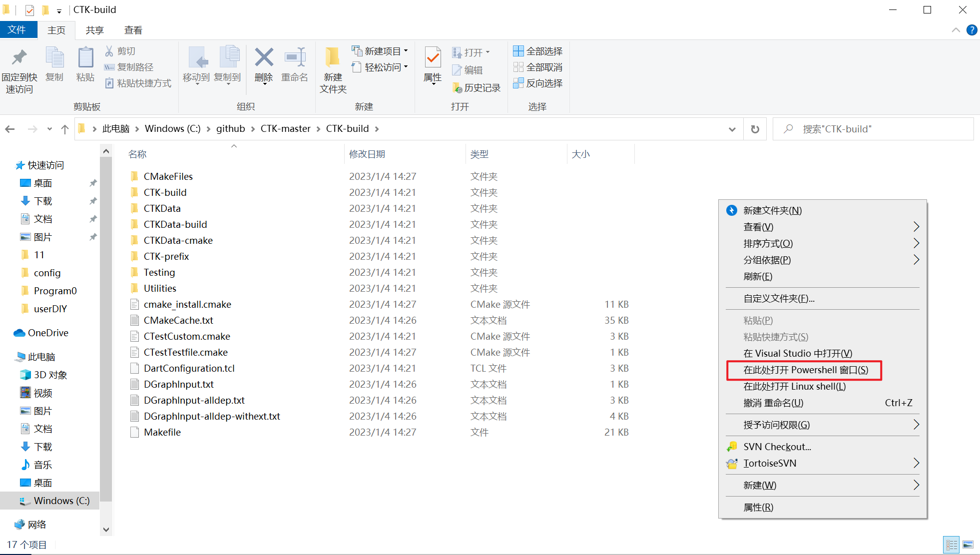Click the Move to (移动到) icon
This screenshot has height=555, width=980.
pos(198,57)
